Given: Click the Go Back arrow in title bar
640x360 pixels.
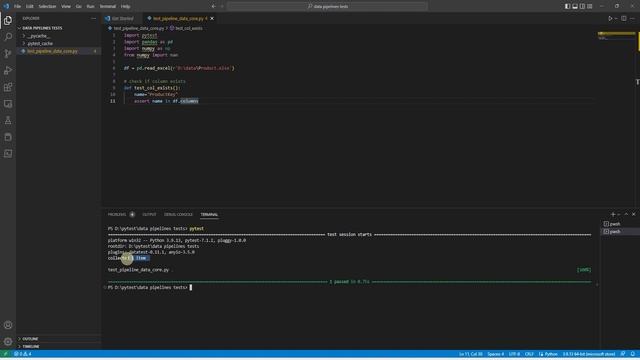Looking at the screenshot, I should [213, 6].
